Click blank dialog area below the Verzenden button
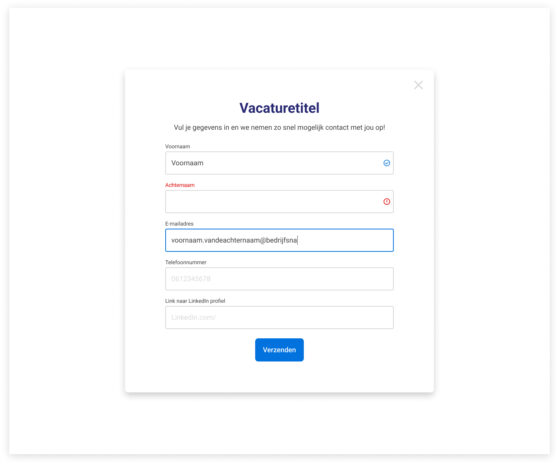 (x=279, y=377)
